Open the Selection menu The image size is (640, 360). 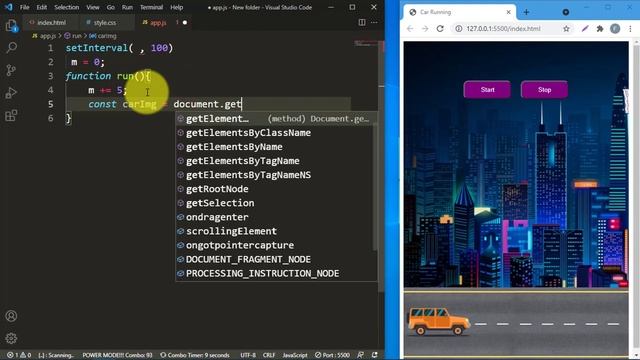[x=67, y=7]
